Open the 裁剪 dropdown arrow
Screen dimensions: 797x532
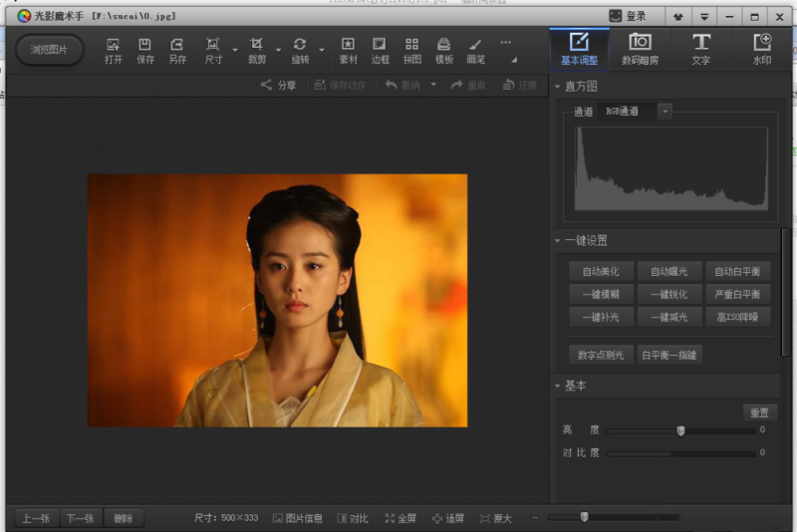click(278, 50)
